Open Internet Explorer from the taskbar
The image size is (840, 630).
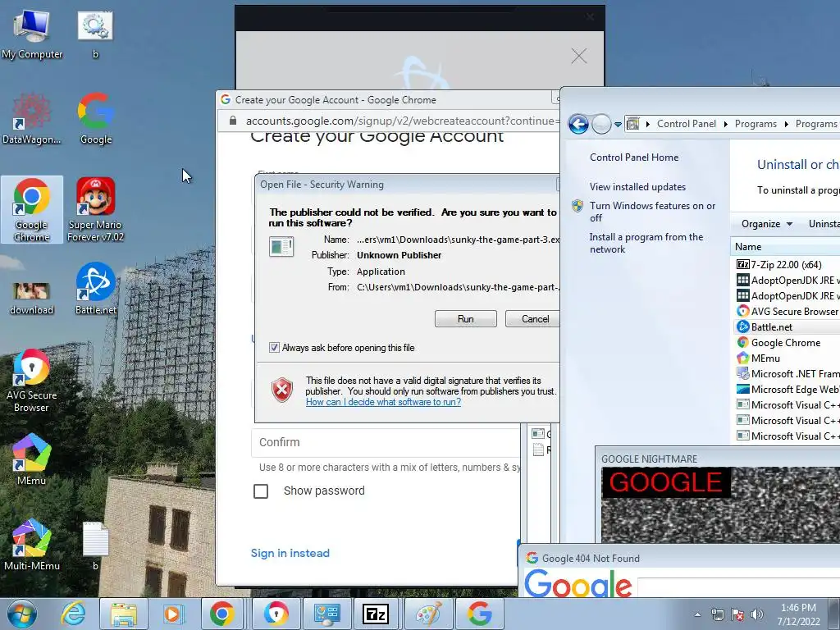coord(73,614)
